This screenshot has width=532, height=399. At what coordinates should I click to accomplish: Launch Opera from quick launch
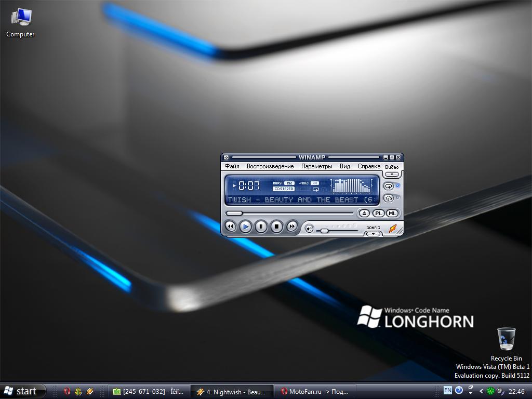point(67,392)
